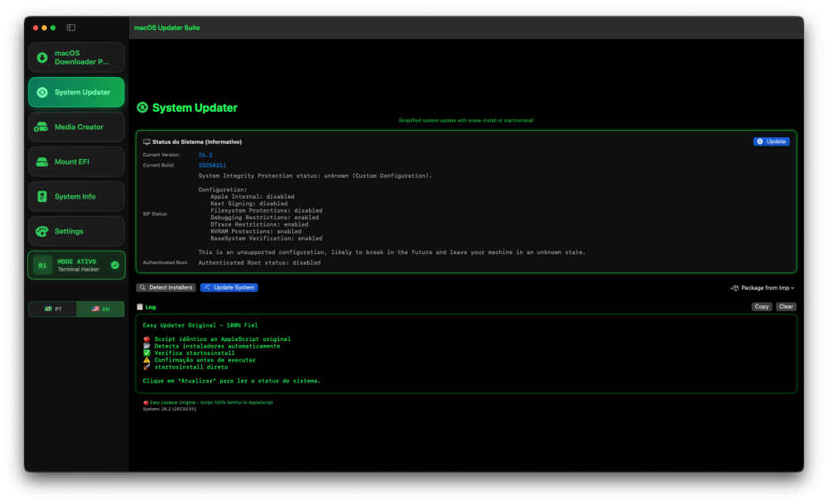Click the apple emoji icon in footer
Screen dimensions: 828x504
click(x=146, y=403)
